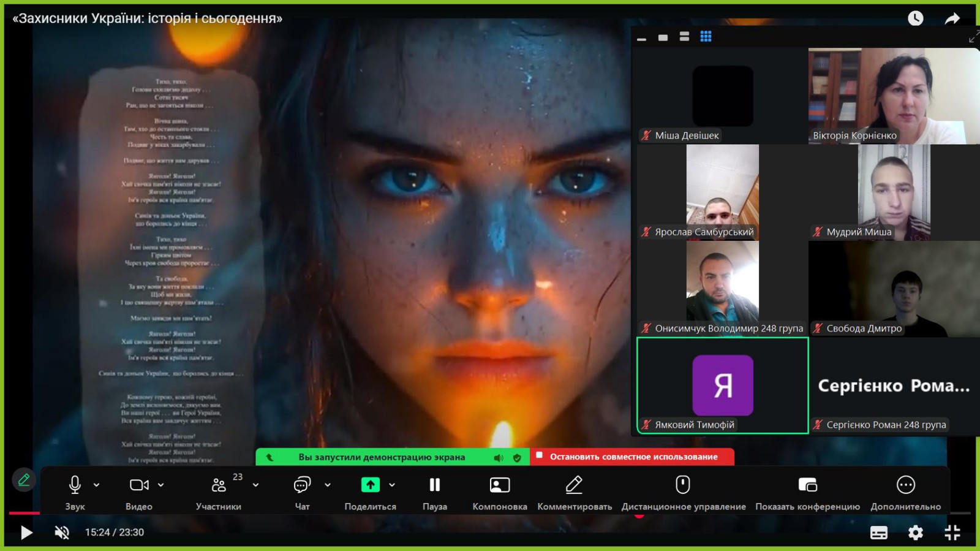Click the Zoom microphone (Звук) icon
This screenshot has height=551, width=980.
[75, 485]
